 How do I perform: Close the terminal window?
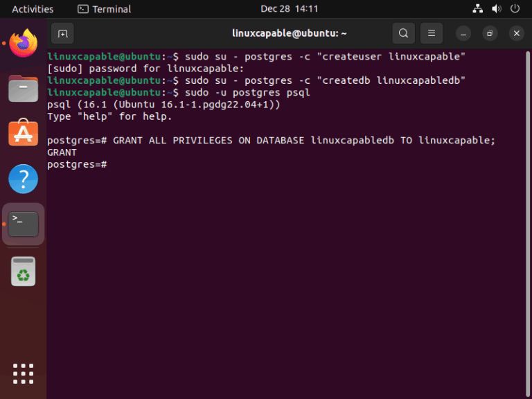point(516,33)
